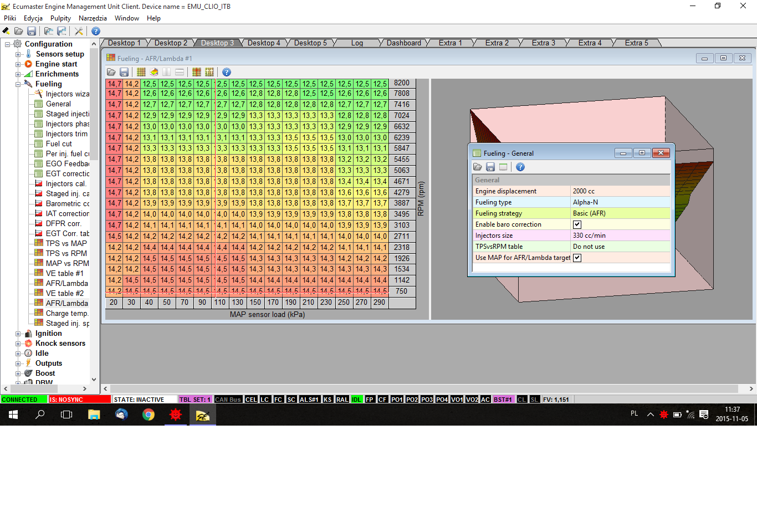Click the 3D view icon in AFR/Lambda toolbar
The image size is (757, 532).
[x=154, y=72]
